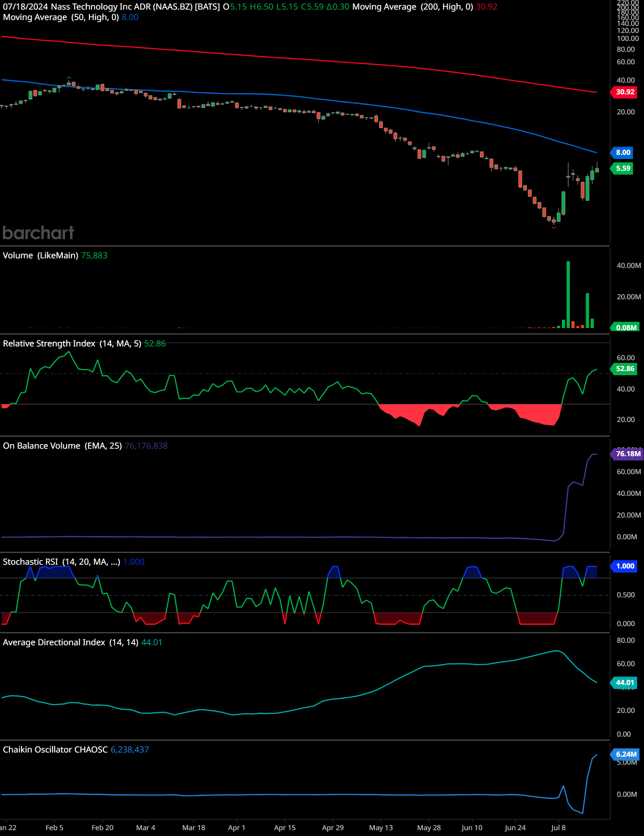Click the 'May 13' date axis label

(381, 828)
